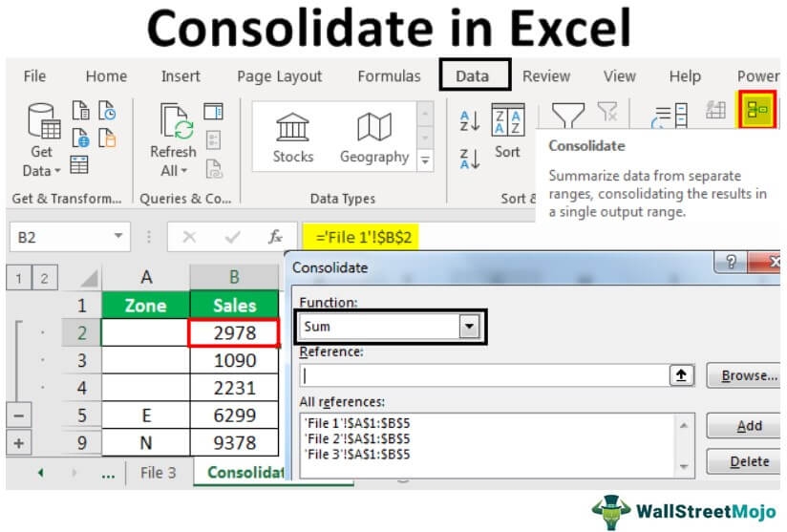
Task: Select cell containing 9378
Action: (234, 442)
